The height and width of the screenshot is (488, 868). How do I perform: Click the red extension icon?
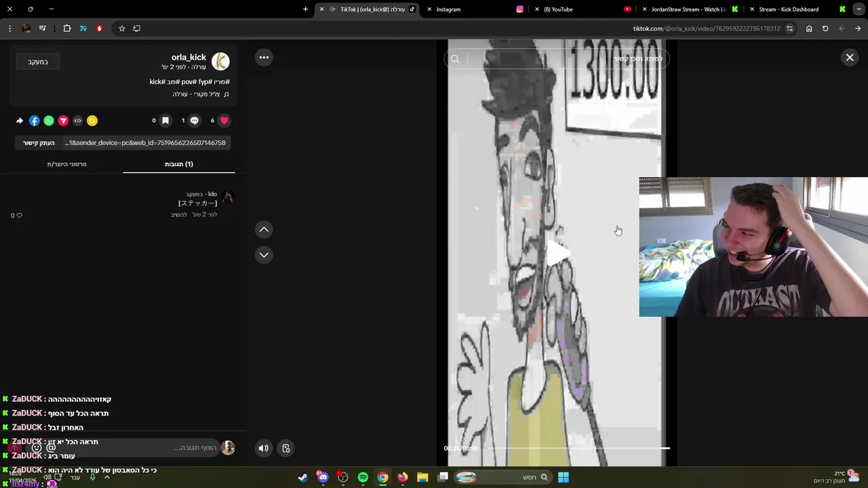(x=99, y=28)
